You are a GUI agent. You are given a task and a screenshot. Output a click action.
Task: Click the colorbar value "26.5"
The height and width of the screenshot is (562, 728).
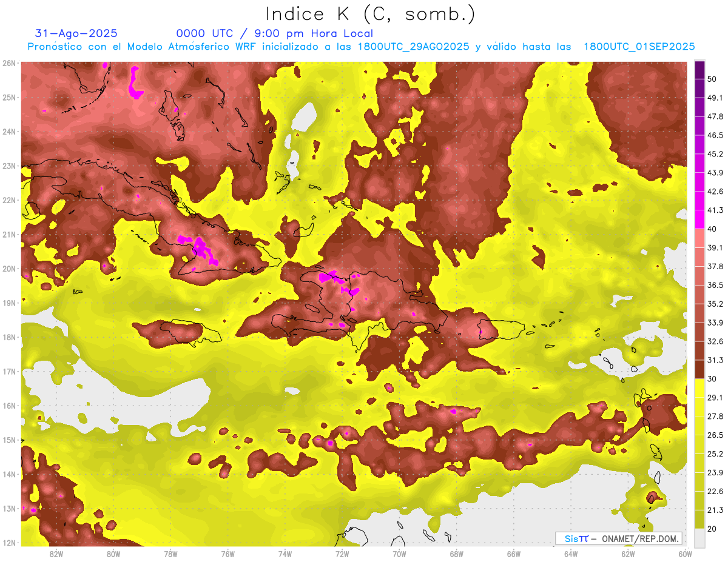coord(715,435)
